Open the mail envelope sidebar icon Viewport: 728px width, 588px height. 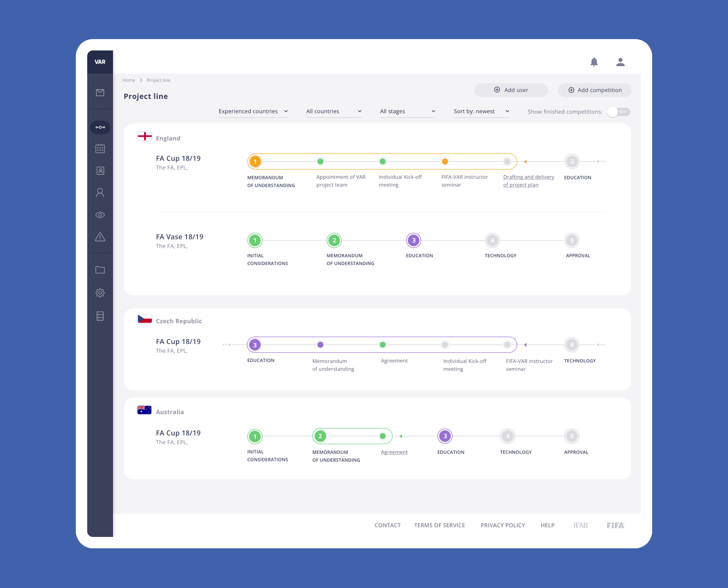[100, 93]
